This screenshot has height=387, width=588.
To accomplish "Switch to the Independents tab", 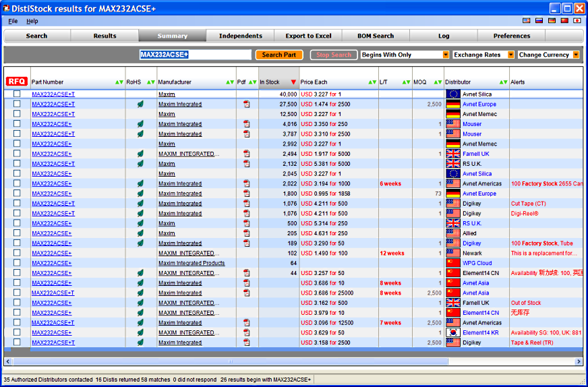I will pos(240,36).
